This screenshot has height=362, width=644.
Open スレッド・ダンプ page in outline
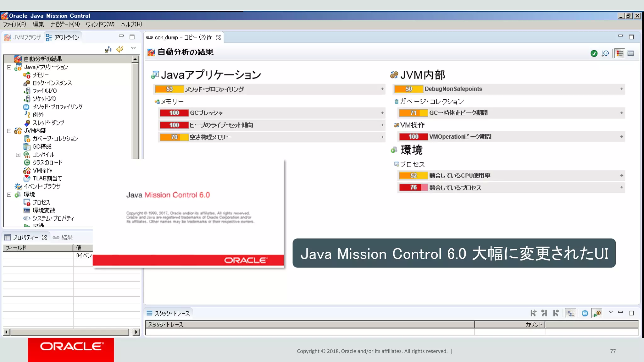pos(48,123)
